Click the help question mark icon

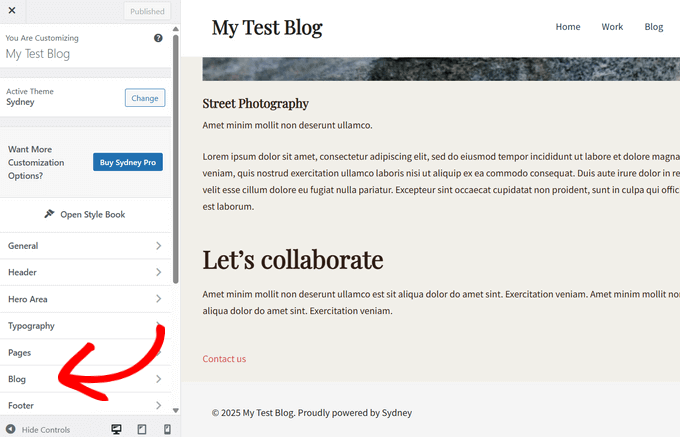[x=158, y=38]
